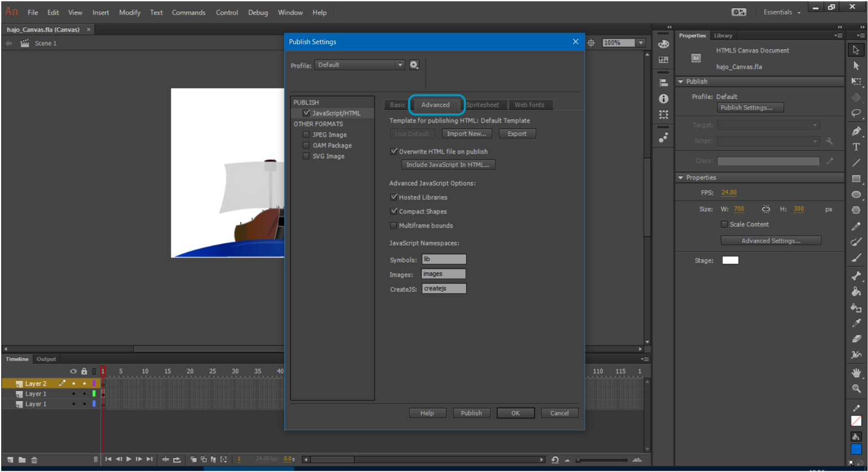Viewport: 868px width, 472px height.
Task: Choose the Oval tool
Action: [x=856, y=195]
